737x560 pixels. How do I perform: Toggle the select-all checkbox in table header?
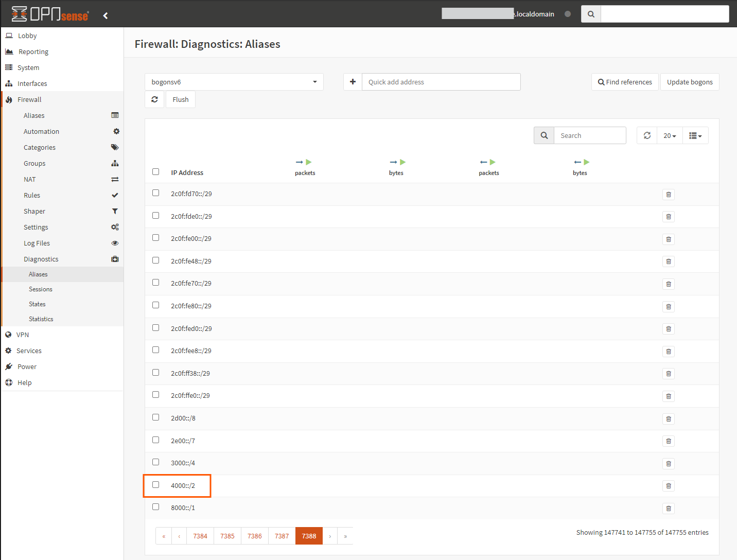(156, 172)
